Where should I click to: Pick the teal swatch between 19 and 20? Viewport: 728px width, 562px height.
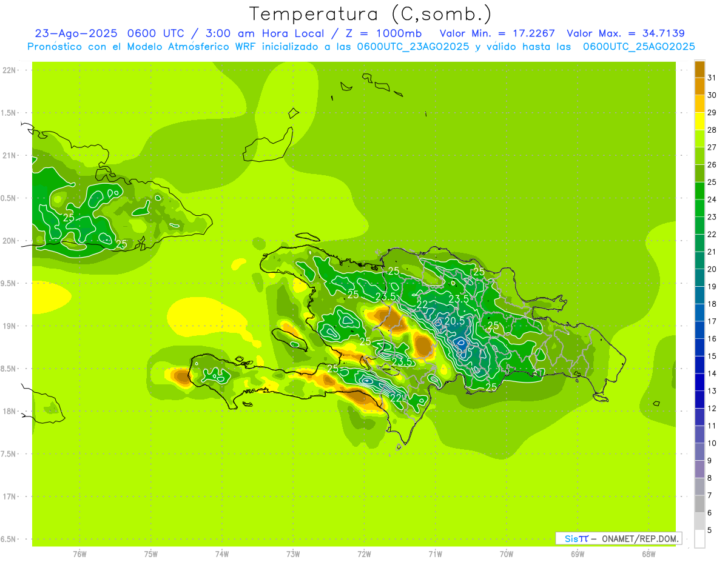coord(699,278)
